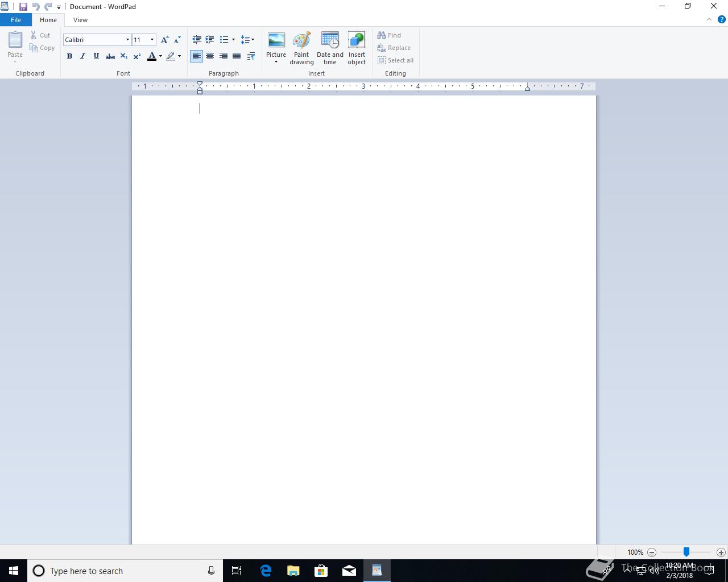This screenshot has width=728, height=582.
Task: Click the Cut button
Action: tap(40, 35)
